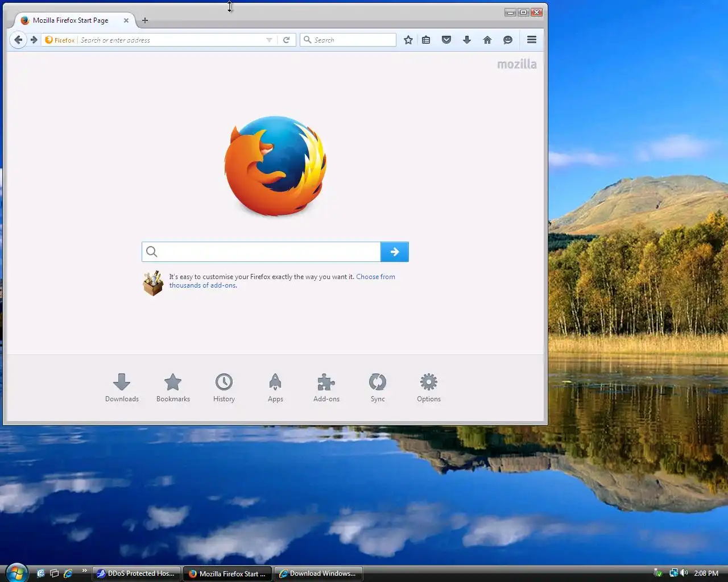
Task: Expand quick launch overflow chevron
Action: (x=85, y=571)
